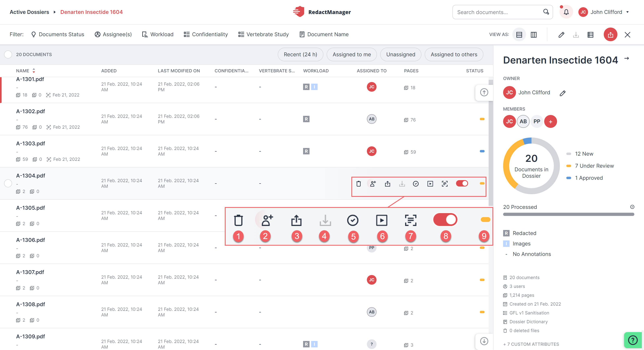The width and height of the screenshot is (644, 350).
Task: Edit dossier with the toolbar pencil icon
Action: tap(561, 35)
